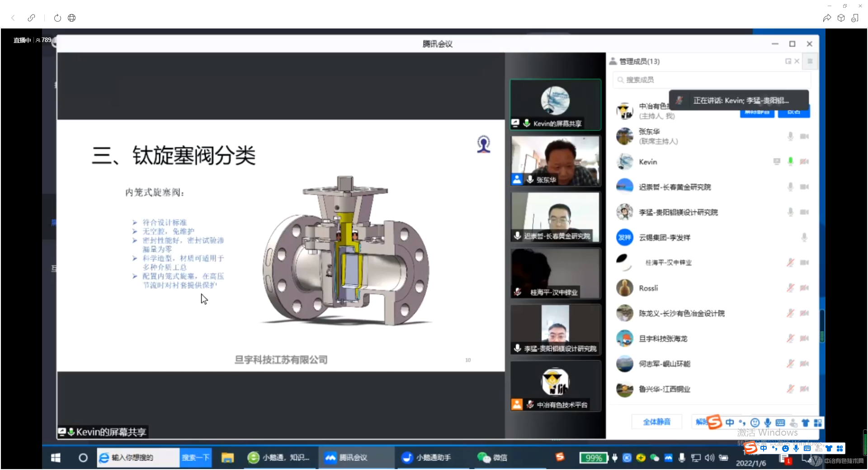Image resolution: width=868 pixels, height=470 pixels.
Task: Click Kevin member row name
Action: (648, 162)
